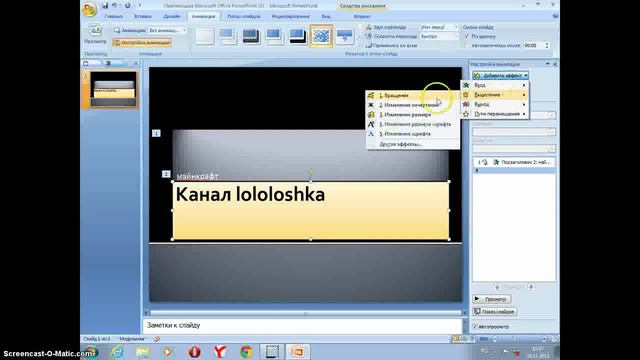Toggle the 'Автоматически после' checkbox
The height and width of the screenshot is (360, 640).
pos(467,45)
